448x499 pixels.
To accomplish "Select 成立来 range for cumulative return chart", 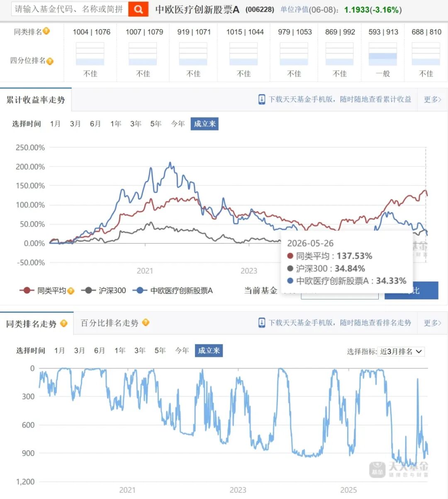I will [205, 124].
